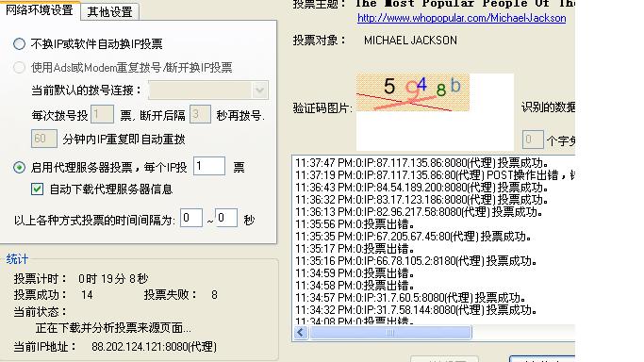The image size is (644, 362).
Task: Click the maximum time interval field
Action: 226,218
